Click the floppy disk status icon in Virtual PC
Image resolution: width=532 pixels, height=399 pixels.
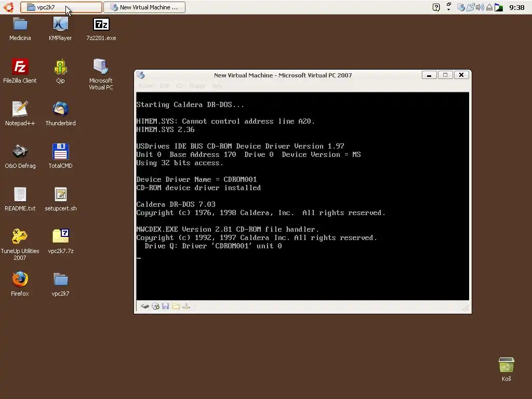(x=166, y=307)
